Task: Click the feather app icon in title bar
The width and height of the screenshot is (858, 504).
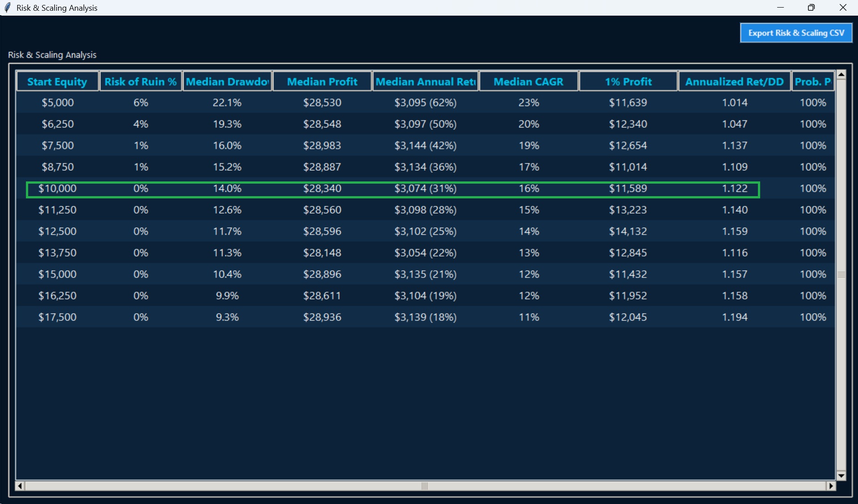Action: pos(7,8)
